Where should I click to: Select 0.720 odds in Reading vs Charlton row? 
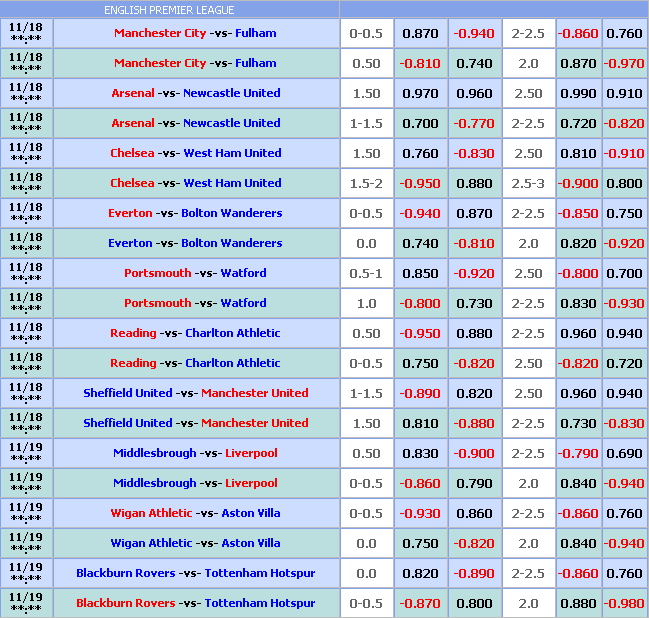coord(624,363)
